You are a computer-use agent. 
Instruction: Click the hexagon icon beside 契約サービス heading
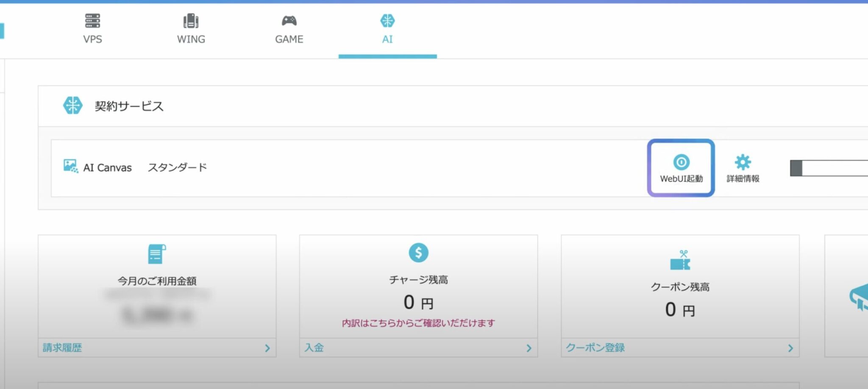(73, 106)
